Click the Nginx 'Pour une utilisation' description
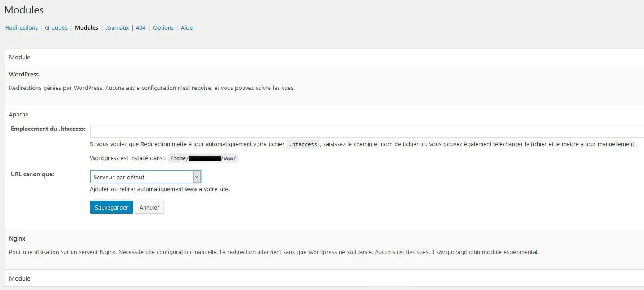Screen dimensions: 644x290 tap(274, 252)
